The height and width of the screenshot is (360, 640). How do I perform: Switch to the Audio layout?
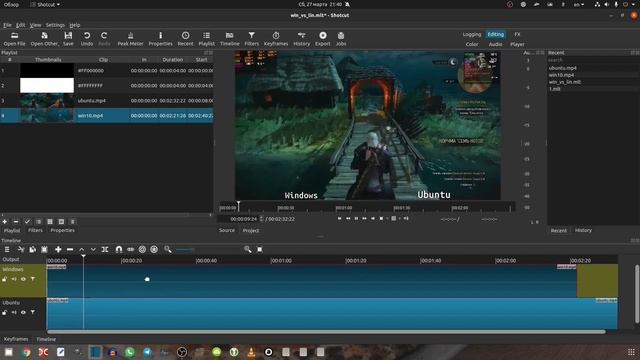point(496,44)
